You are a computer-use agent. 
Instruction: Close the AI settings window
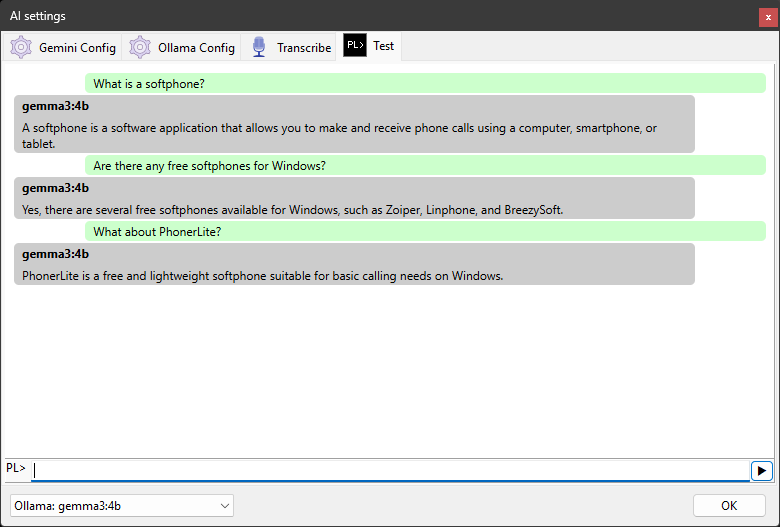768,17
